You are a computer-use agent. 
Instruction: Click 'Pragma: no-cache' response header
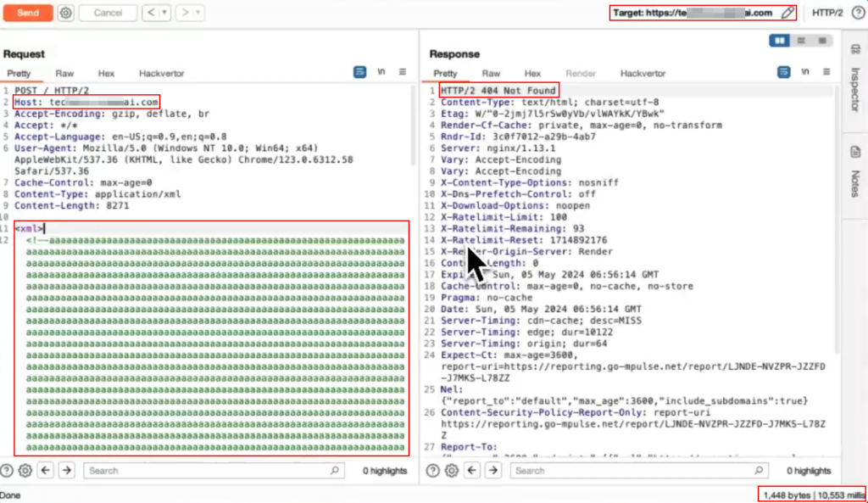[486, 298]
